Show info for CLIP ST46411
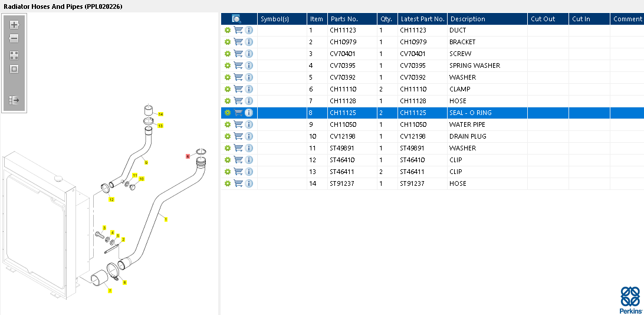The width and height of the screenshot is (644, 315). pos(249,172)
